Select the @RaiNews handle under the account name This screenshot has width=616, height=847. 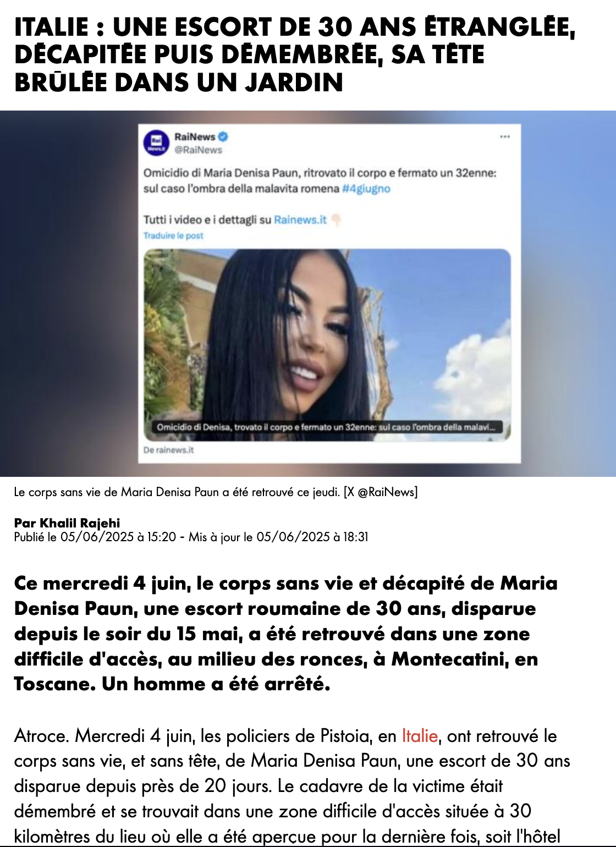click(x=198, y=150)
